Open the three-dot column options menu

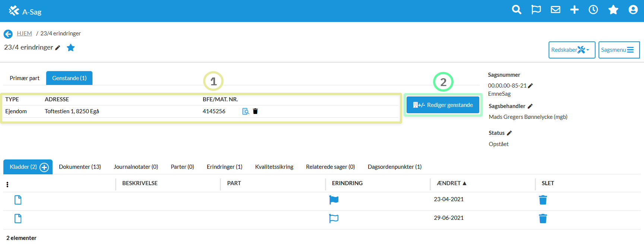pos(7,184)
